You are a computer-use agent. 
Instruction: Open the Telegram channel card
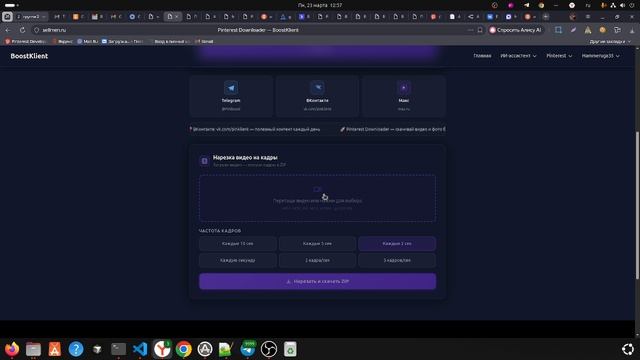click(x=231, y=96)
